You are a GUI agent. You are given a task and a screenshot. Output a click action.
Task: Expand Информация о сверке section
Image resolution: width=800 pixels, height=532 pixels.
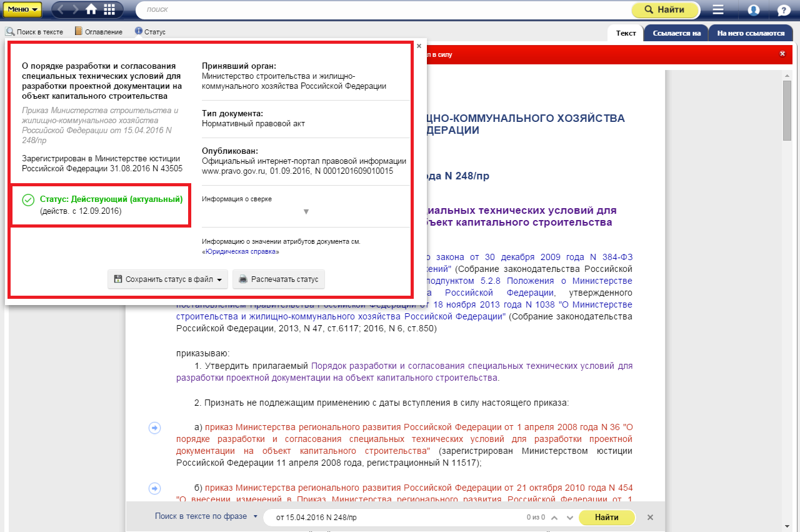[306, 211]
